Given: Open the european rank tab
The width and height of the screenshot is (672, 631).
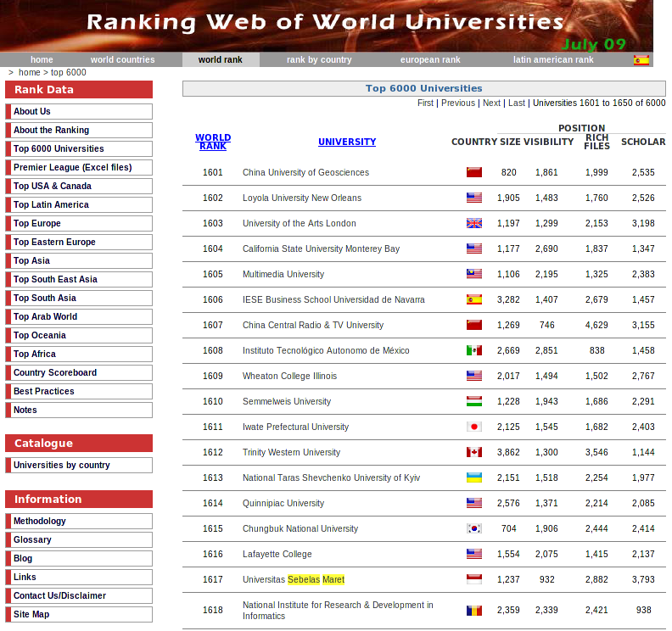Looking at the screenshot, I should pyautogui.click(x=430, y=59).
